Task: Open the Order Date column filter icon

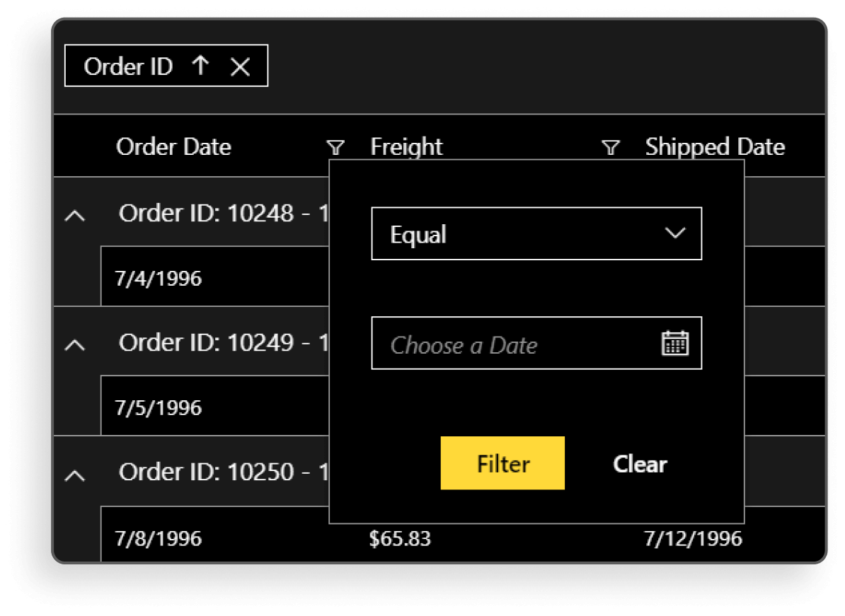Action: 336,147
